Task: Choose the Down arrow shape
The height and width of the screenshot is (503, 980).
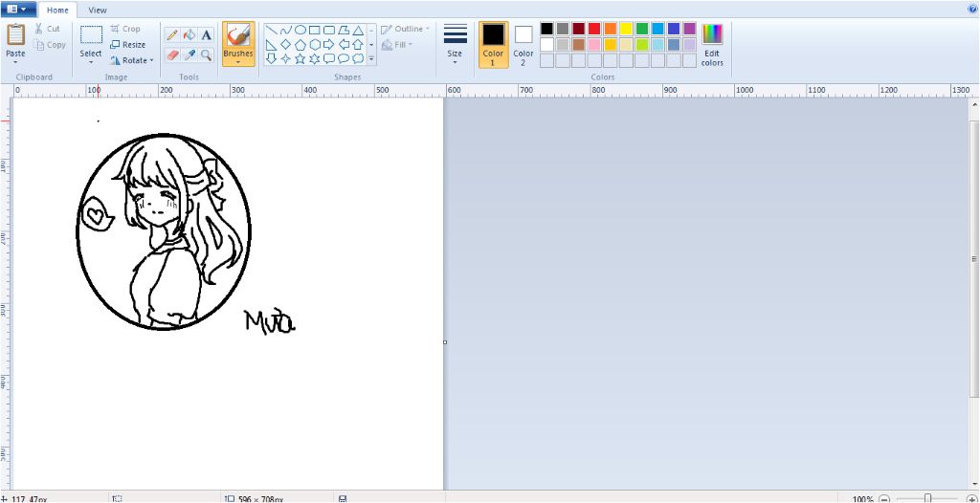Action: click(x=271, y=58)
